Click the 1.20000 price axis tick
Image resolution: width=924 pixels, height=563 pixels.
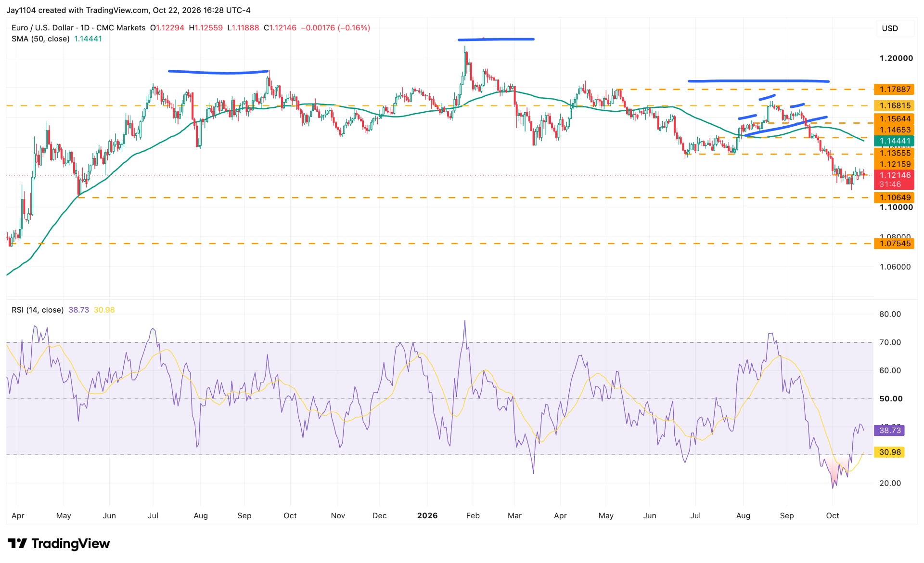pos(896,58)
